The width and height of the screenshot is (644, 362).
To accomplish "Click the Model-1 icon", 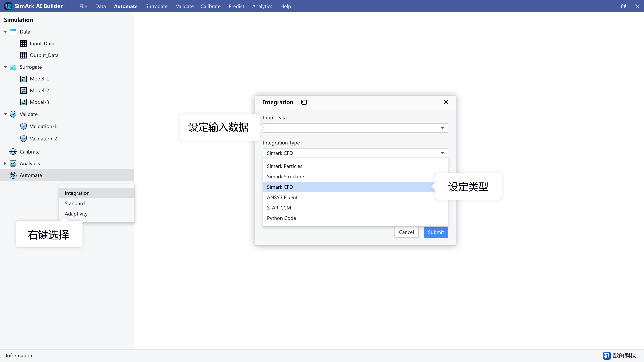I will (x=23, y=79).
